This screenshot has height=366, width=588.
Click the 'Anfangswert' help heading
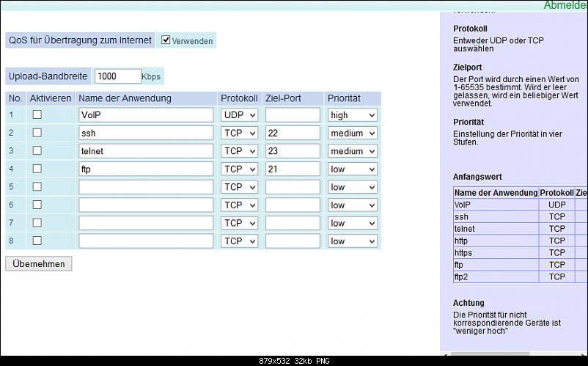tap(477, 177)
